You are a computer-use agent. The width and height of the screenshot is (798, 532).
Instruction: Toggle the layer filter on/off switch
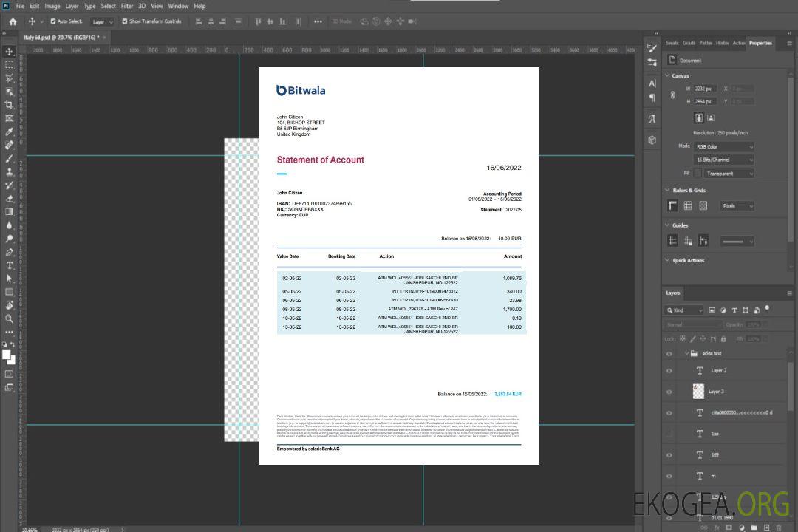tap(767, 309)
